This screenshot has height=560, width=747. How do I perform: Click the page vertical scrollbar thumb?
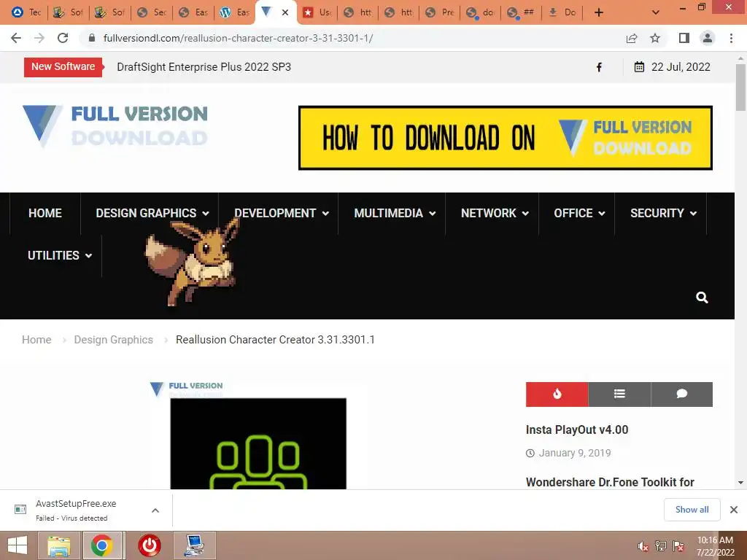741,87
